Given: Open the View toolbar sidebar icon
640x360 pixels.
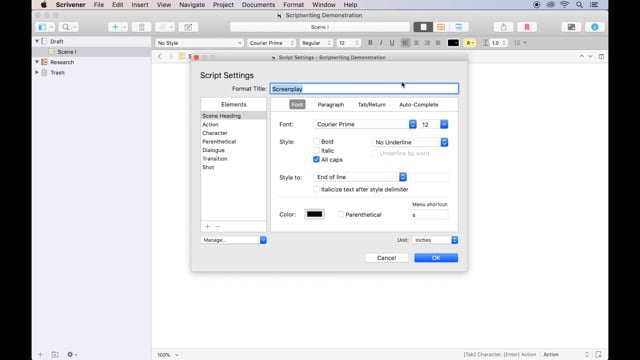Looking at the screenshot, I should (42, 27).
